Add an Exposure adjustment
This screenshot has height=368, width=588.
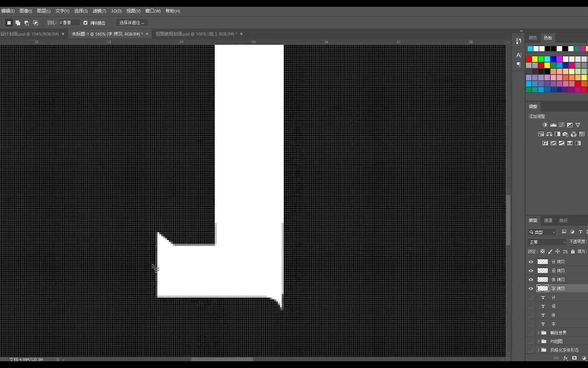click(x=570, y=125)
